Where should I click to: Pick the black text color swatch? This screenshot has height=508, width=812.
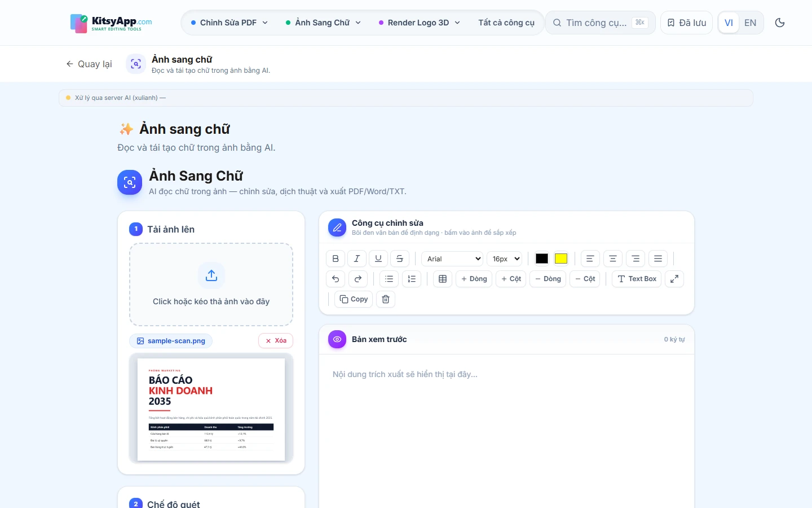point(542,259)
